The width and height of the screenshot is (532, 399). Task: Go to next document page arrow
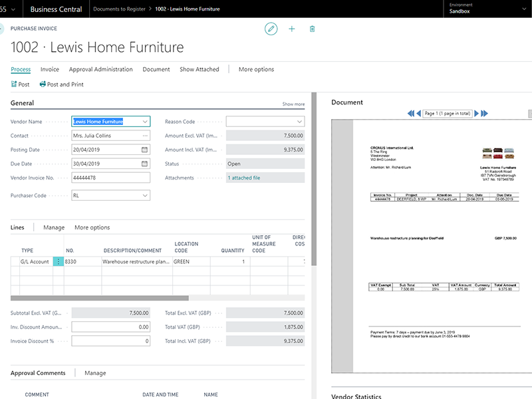476,113
